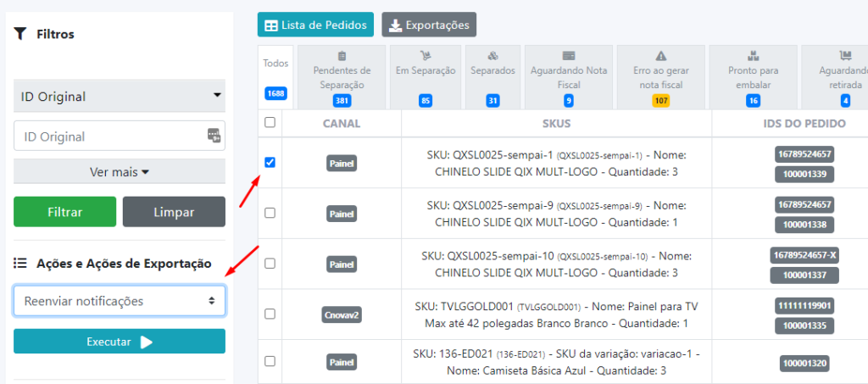Click the Executar button
This screenshot has height=384, width=868.
pos(120,342)
